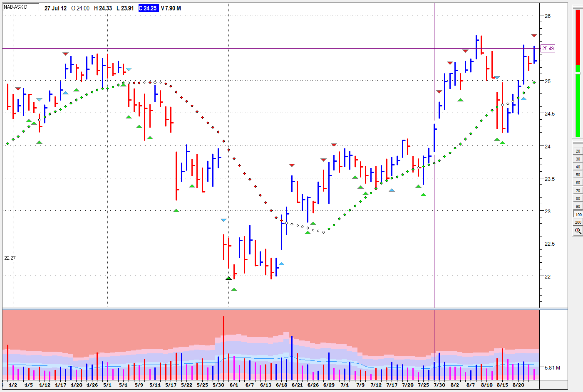This screenshot has width=583, height=392.
Task: Set the zoom level to 200
Action: coord(578,222)
